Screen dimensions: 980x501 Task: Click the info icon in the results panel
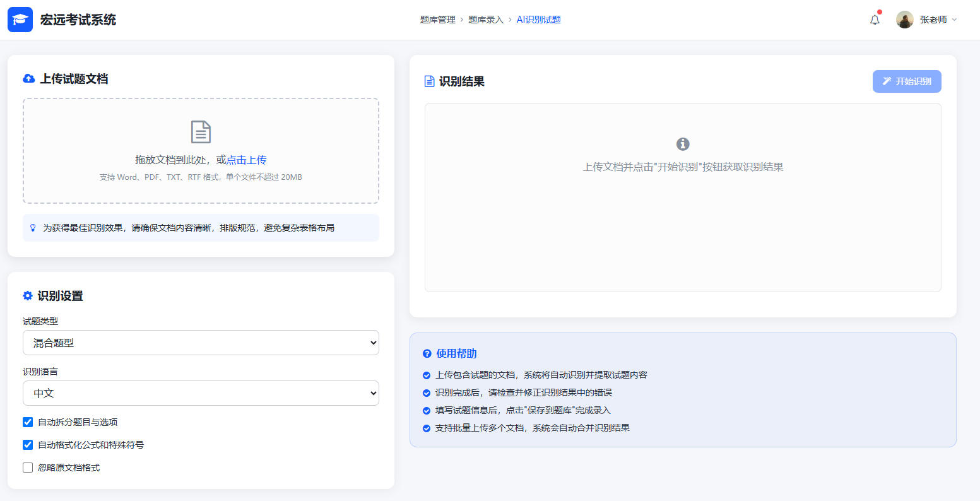[x=683, y=144]
